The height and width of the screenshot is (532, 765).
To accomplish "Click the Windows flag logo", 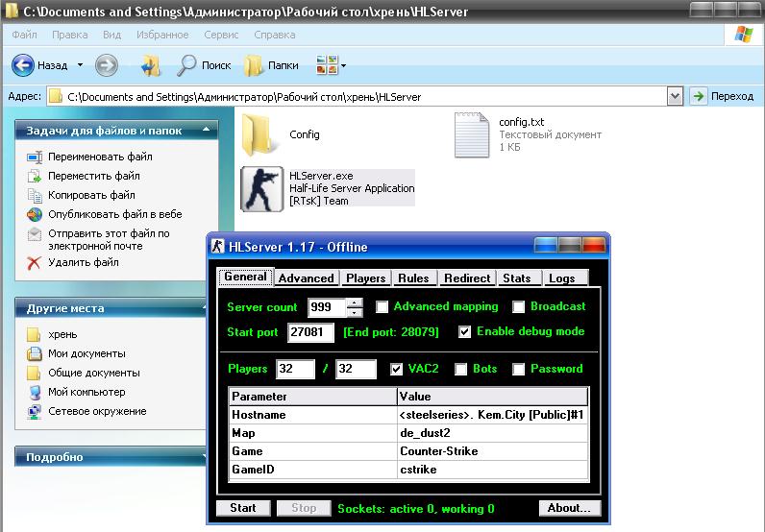I will tap(744, 35).
